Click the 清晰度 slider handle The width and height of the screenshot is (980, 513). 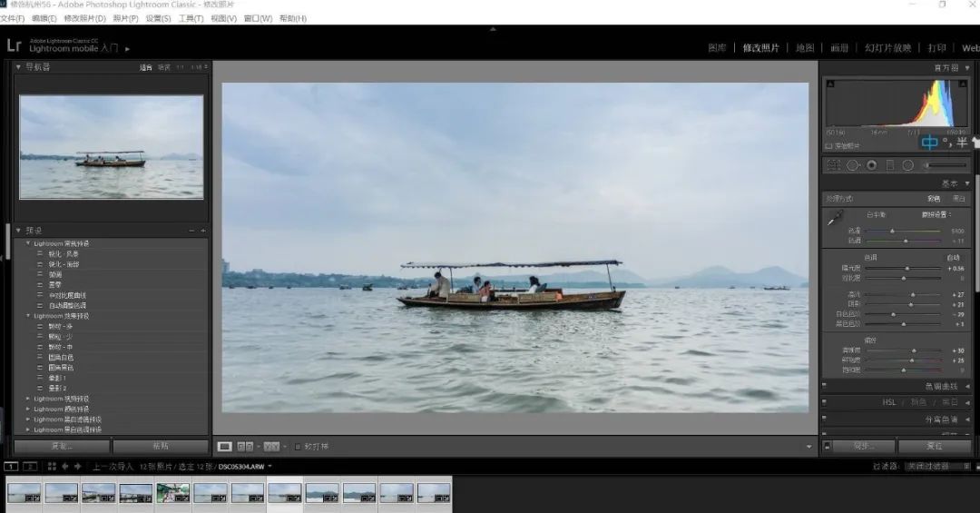(914, 350)
